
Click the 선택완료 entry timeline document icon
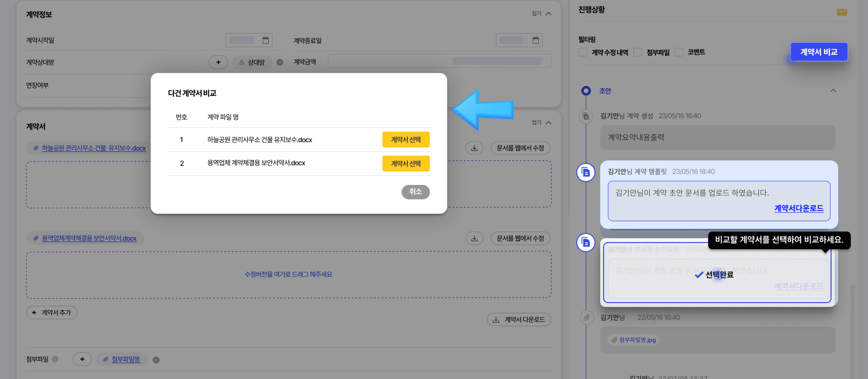586,243
